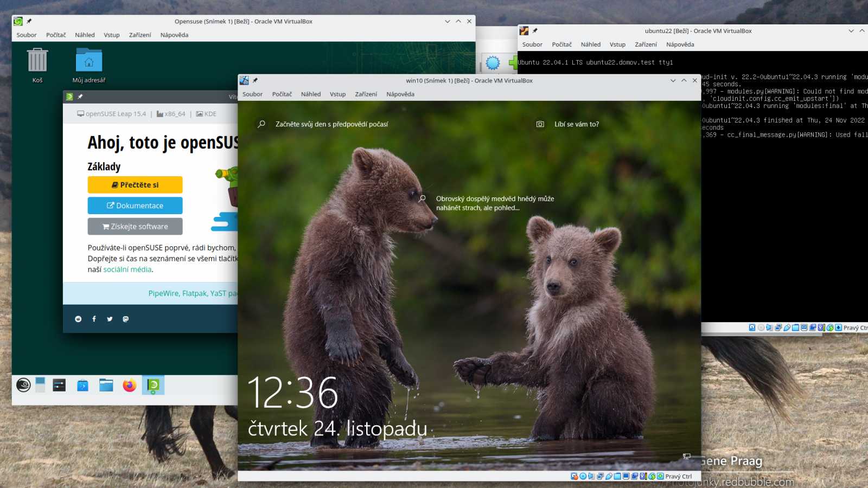Click the openSUSE Welcome Reddit icon

pos(78,319)
